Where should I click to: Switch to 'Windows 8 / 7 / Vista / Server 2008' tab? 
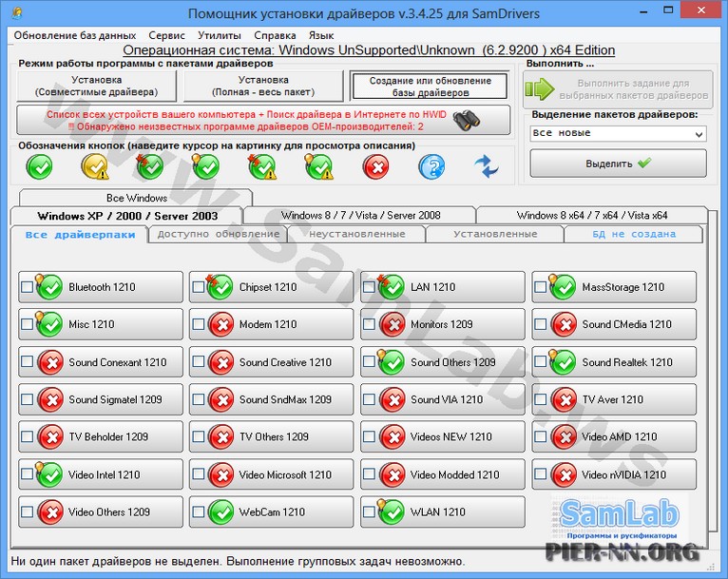[360, 216]
